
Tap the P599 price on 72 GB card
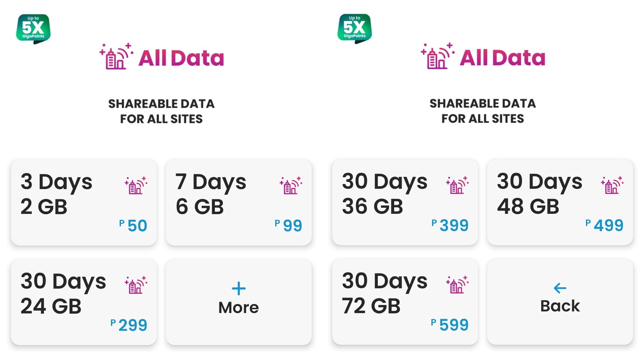click(450, 325)
